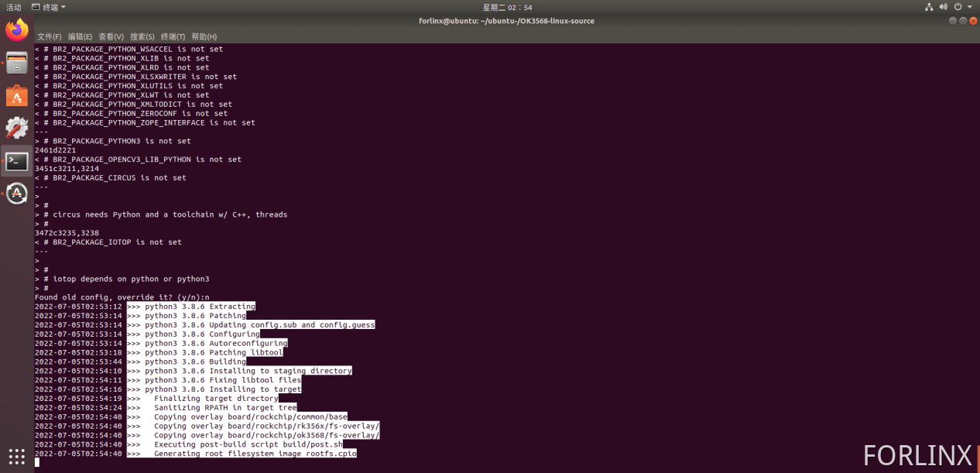The width and height of the screenshot is (980, 473).
Task: Open the Settings wrench-and-gear icon
Action: click(x=16, y=128)
